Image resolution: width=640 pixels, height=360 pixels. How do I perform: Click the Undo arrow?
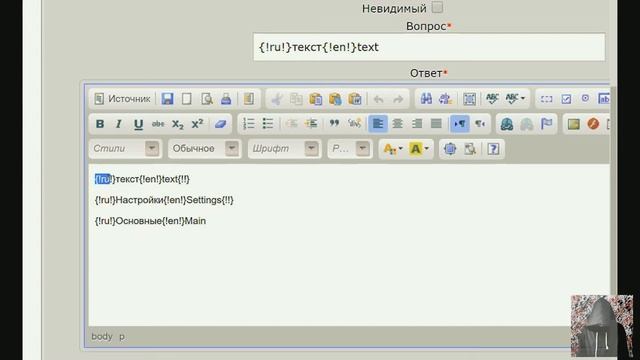378,99
